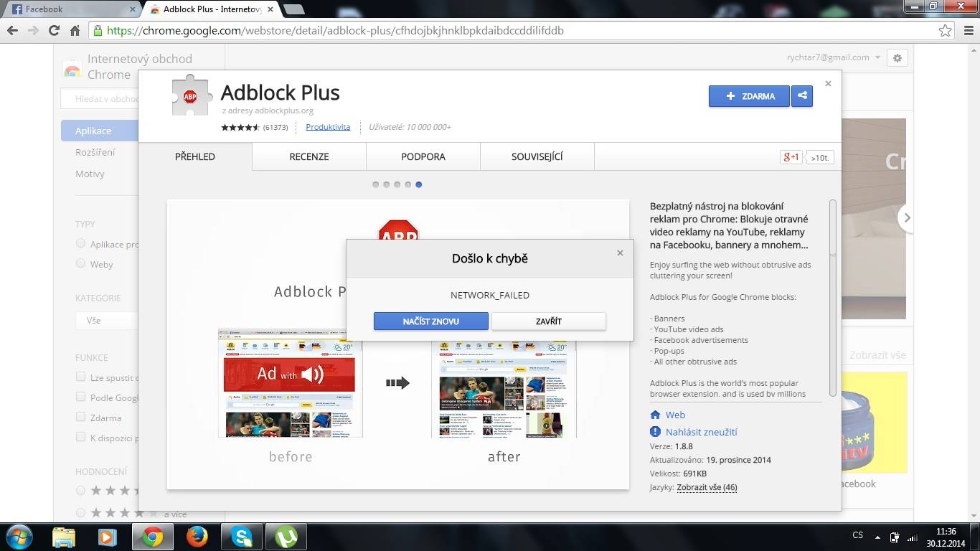Select the 'a více' rating radio
This screenshot has height=551, width=980.
(x=80, y=513)
